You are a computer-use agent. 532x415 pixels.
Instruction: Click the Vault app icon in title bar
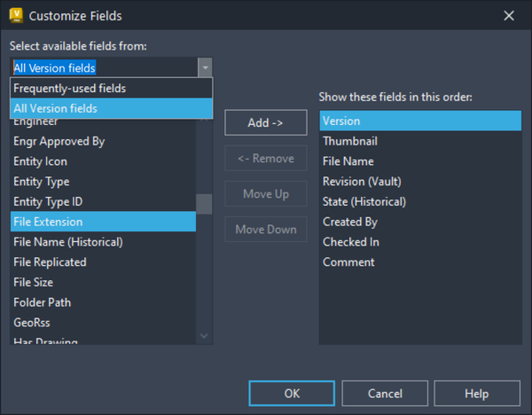(x=15, y=15)
